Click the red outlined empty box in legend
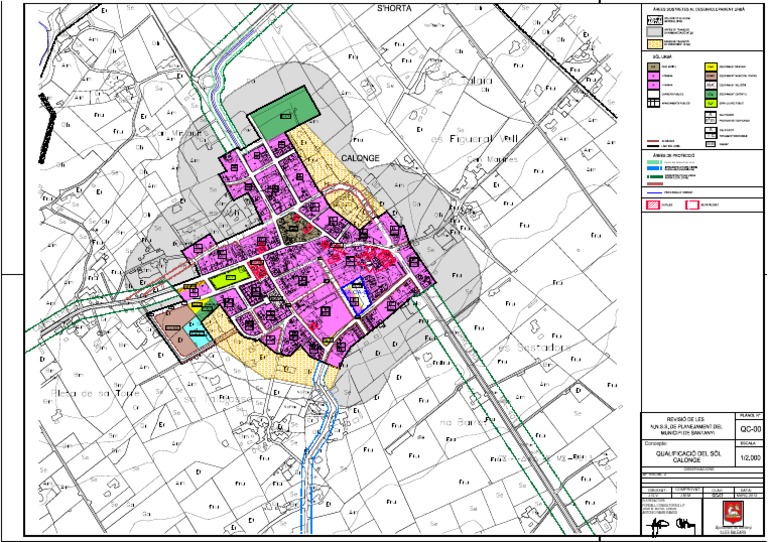768x542 pixels. pos(692,205)
